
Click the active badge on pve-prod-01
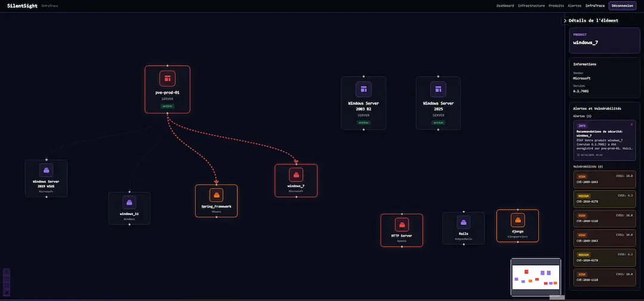click(x=167, y=106)
